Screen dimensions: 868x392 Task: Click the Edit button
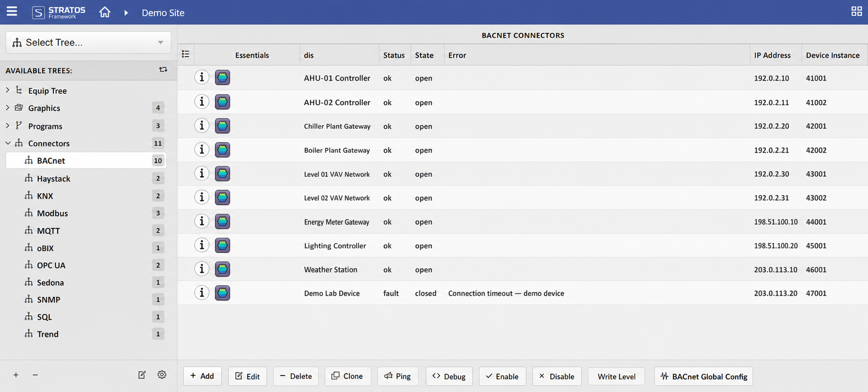(x=247, y=376)
